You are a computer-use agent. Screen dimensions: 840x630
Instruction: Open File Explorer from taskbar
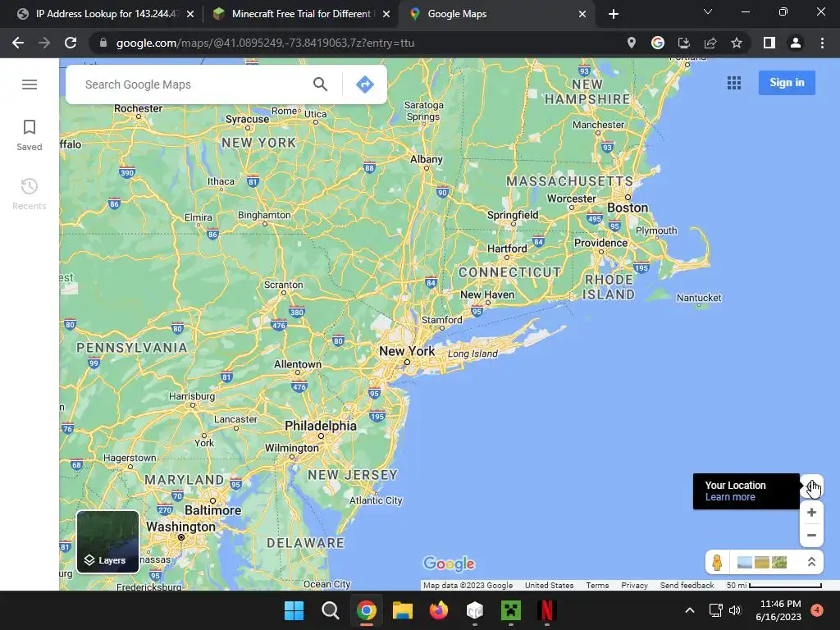[x=402, y=610]
